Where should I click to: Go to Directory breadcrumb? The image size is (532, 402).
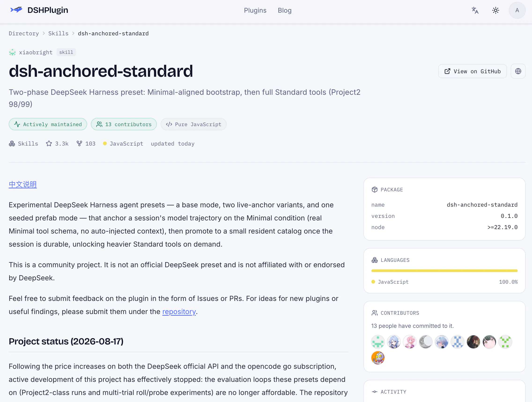[x=24, y=33]
